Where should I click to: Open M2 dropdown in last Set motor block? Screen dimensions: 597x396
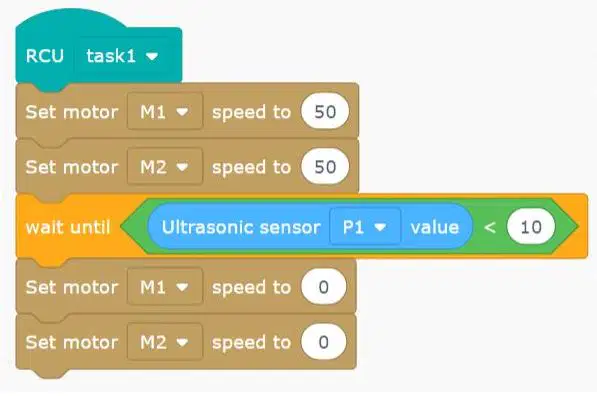(165, 342)
